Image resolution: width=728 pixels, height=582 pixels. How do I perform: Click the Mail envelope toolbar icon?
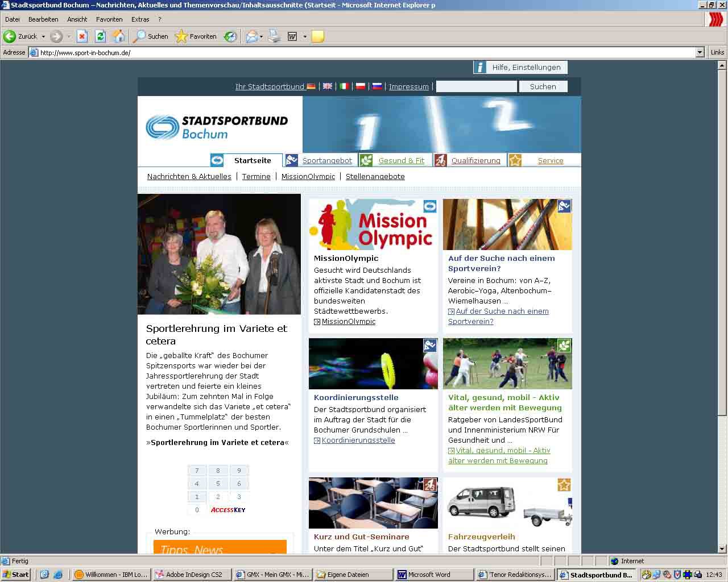251,36
